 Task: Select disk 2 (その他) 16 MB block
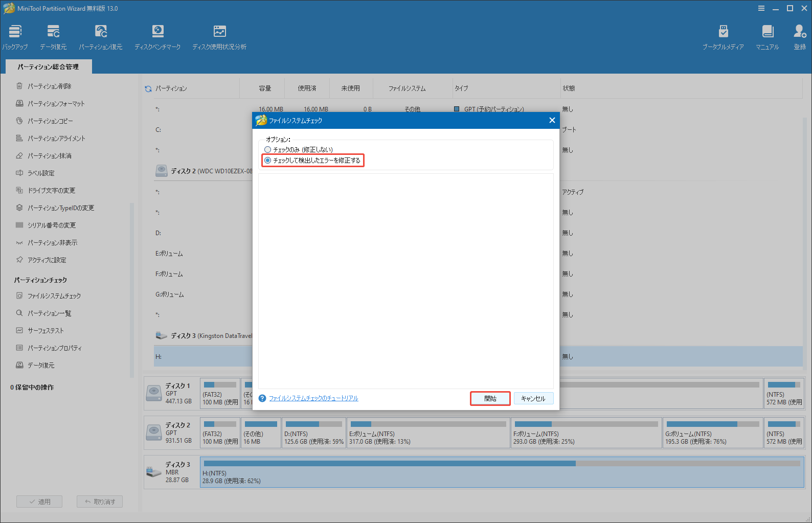(x=261, y=433)
